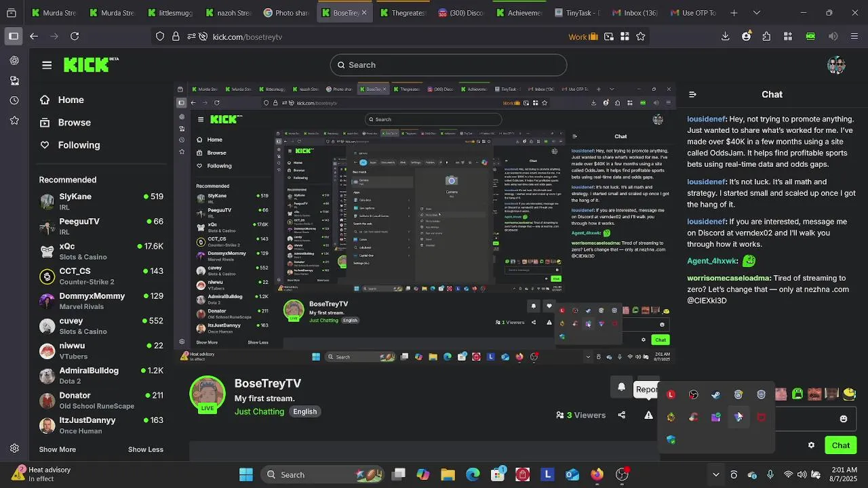The height and width of the screenshot is (488, 868).
Task: Click the taskbar Search box
Action: [x=324, y=474]
